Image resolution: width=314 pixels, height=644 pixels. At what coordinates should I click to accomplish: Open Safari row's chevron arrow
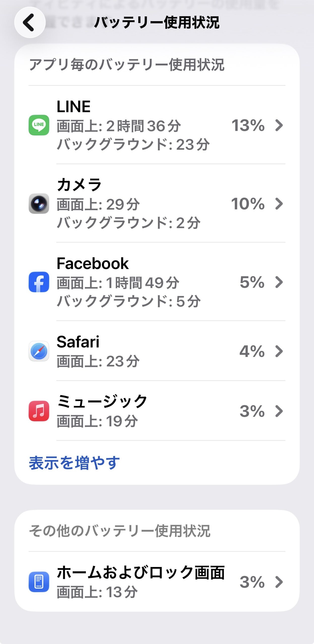pyautogui.click(x=279, y=351)
